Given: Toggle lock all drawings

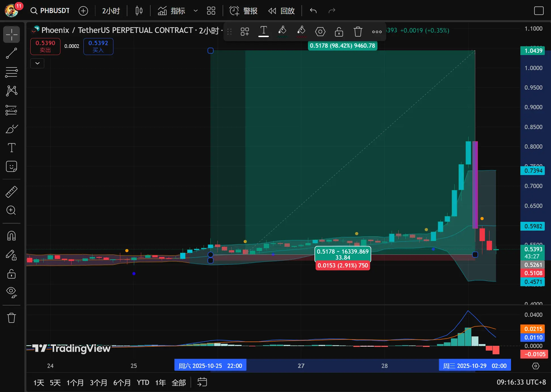Looking at the screenshot, I should (11, 274).
